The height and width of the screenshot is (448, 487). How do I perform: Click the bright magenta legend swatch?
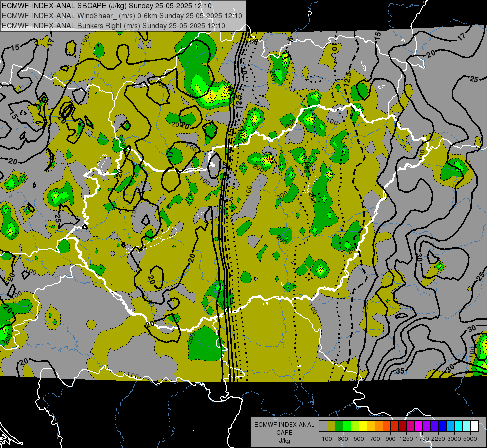pos(419,426)
